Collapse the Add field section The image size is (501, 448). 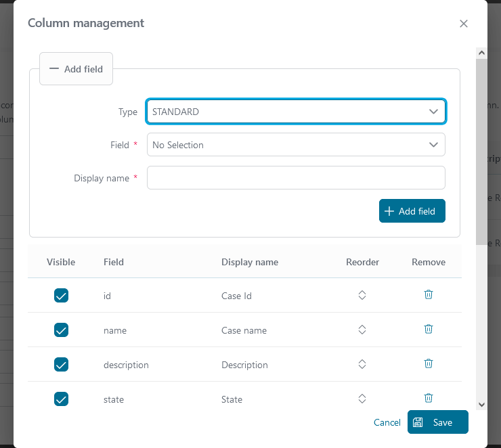coord(76,69)
